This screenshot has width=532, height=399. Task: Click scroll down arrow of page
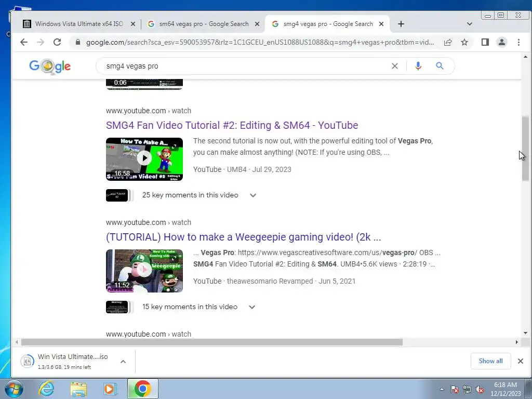[525, 333]
